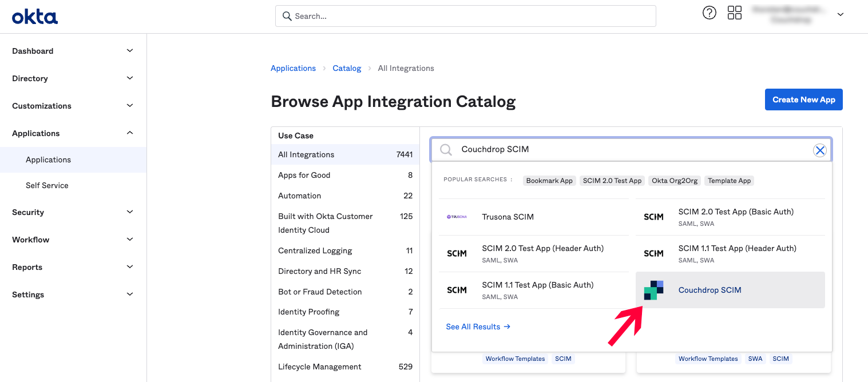
Task: Select Apps for Good use case
Action: click(345, 175)
